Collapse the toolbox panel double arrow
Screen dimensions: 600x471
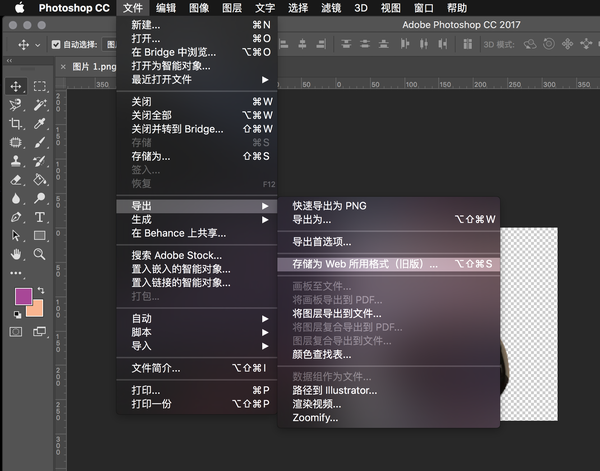coord(9,60)
